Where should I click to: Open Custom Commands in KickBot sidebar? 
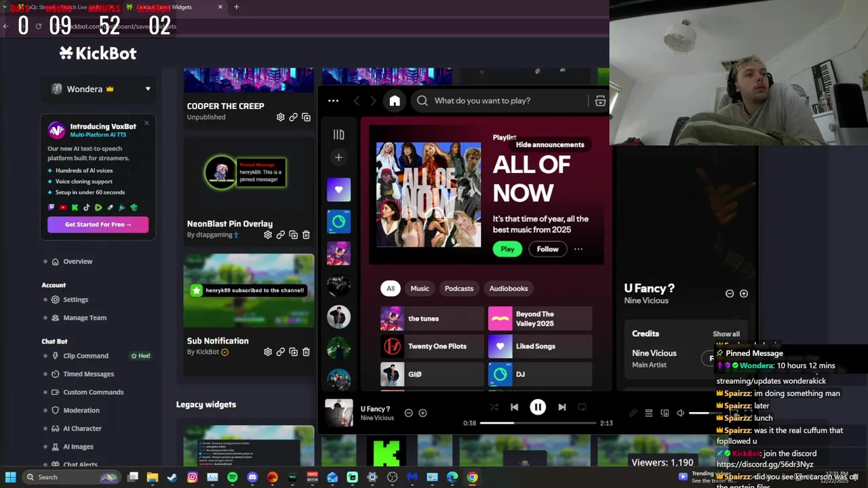(93, 392)
